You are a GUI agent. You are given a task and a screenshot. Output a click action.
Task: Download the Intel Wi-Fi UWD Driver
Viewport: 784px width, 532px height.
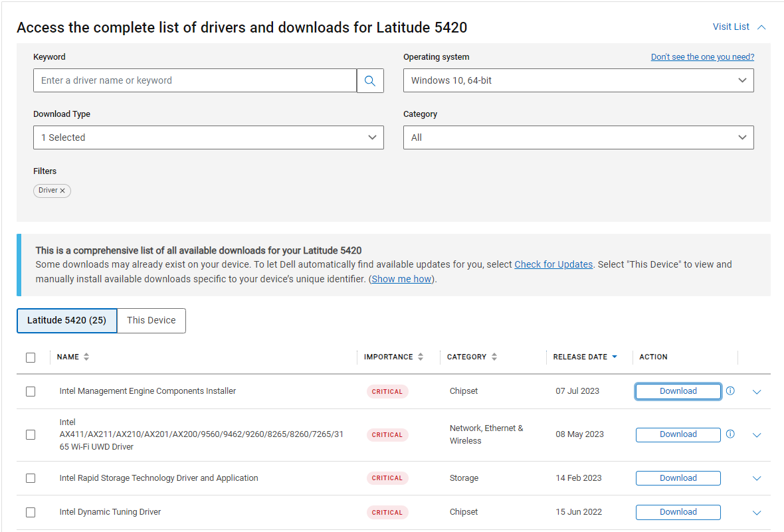pos(678,434)
